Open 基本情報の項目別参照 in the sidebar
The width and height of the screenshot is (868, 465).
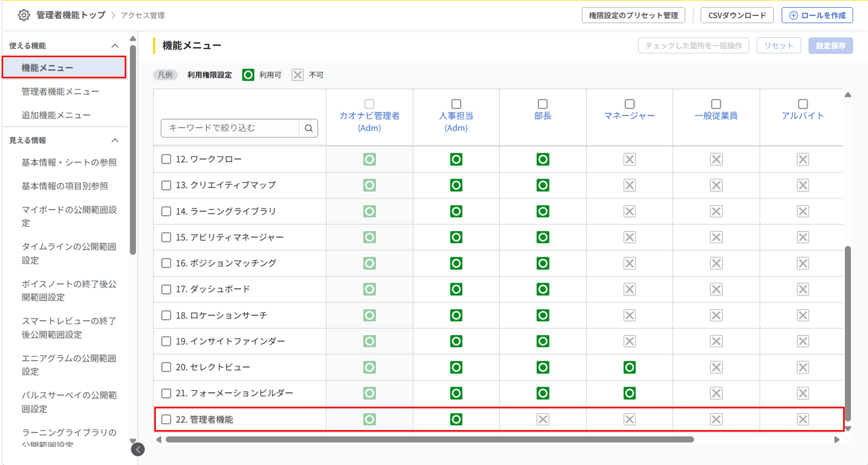point(65,186)
